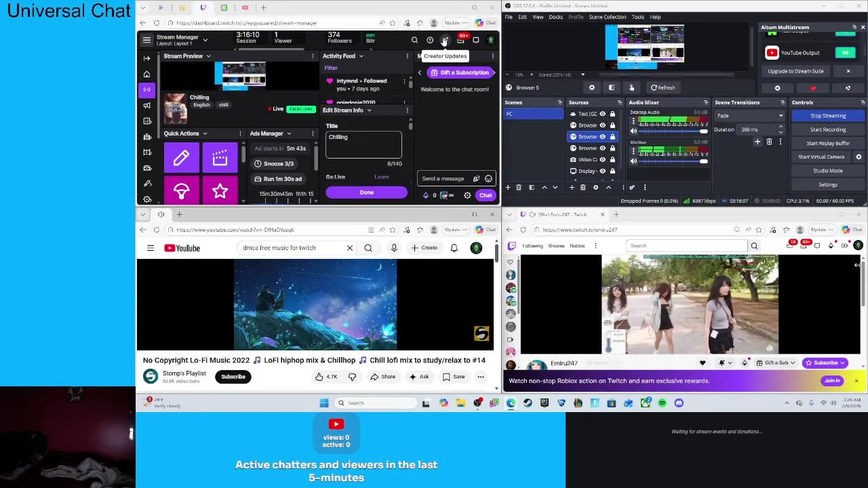The height and width of the screenshot is (488, 868).
Task: Click the parachute Raid quick action tile
Action: click(x=181, y=192)
